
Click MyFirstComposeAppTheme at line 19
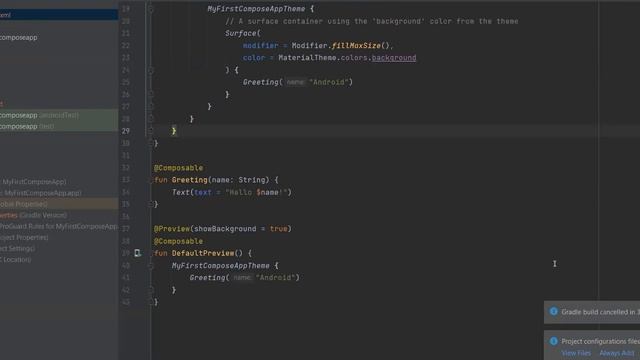point(256,9)
